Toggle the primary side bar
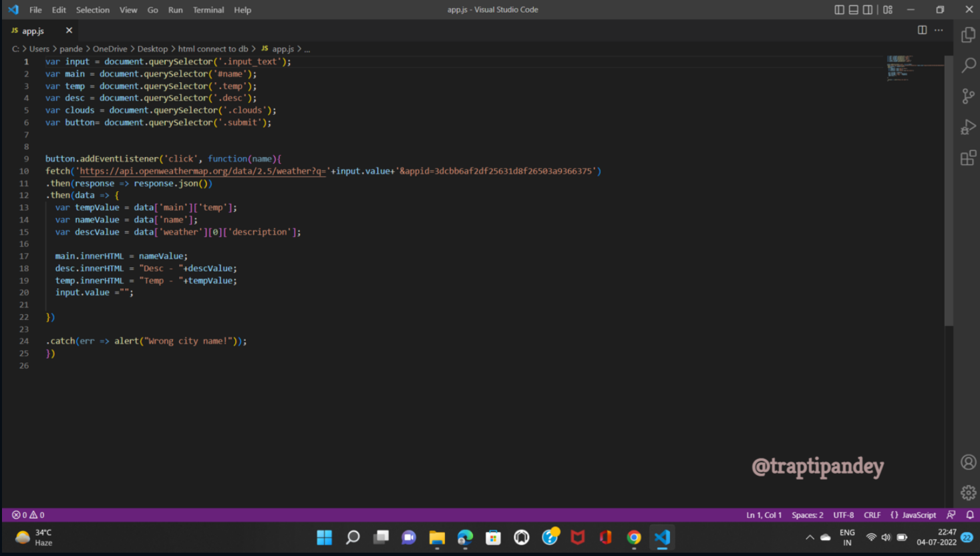This screenshot has width=980, height=556. coord(839,9)
